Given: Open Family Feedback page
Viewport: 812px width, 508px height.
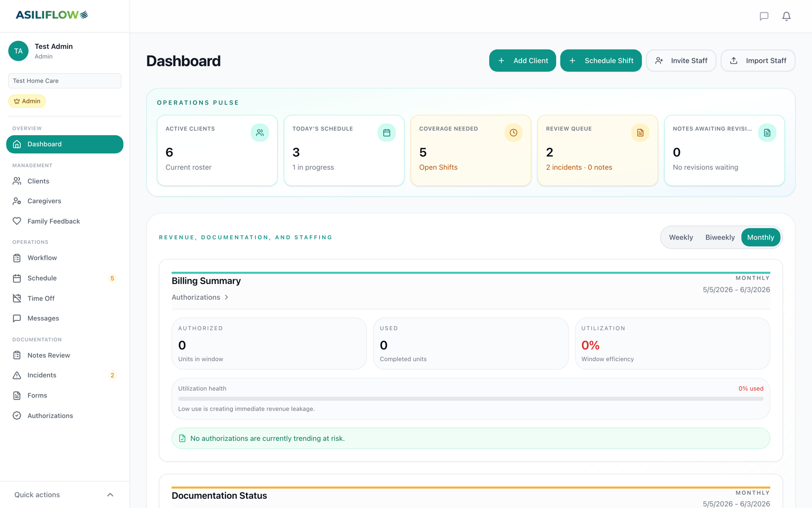Looking at the screenshot, I should 64,221.
